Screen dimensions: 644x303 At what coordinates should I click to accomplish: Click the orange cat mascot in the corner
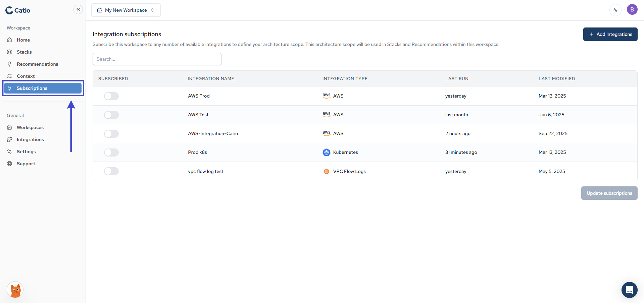[14, 290]
